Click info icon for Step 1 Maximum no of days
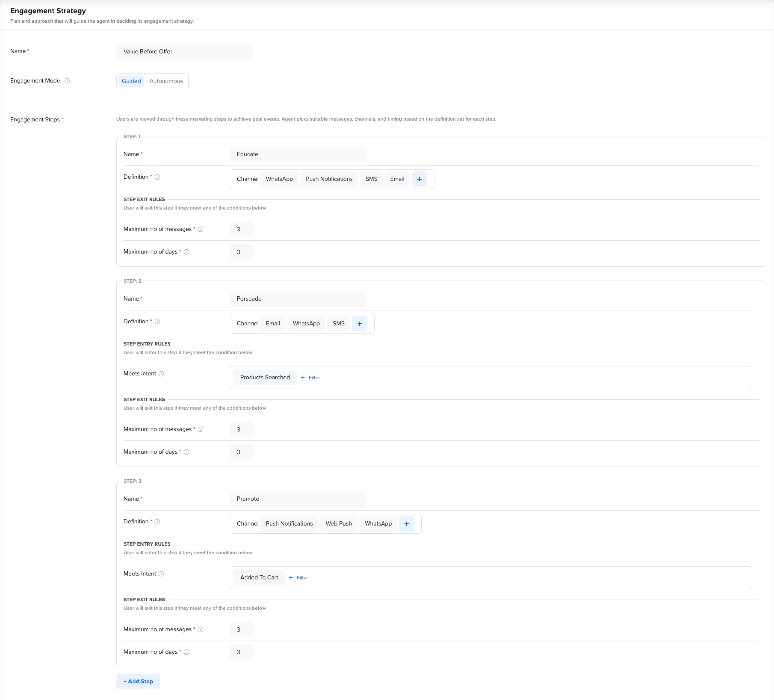 (x=187, y=252)
